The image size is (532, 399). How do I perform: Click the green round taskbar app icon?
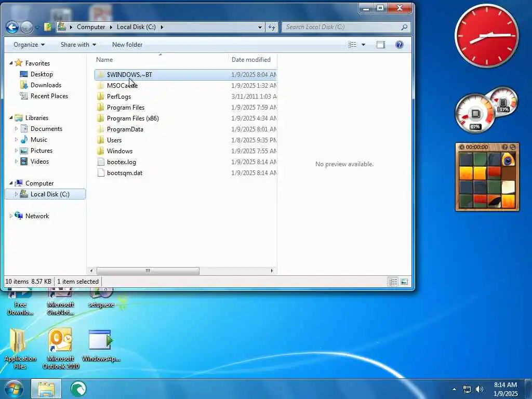point(78,389)
